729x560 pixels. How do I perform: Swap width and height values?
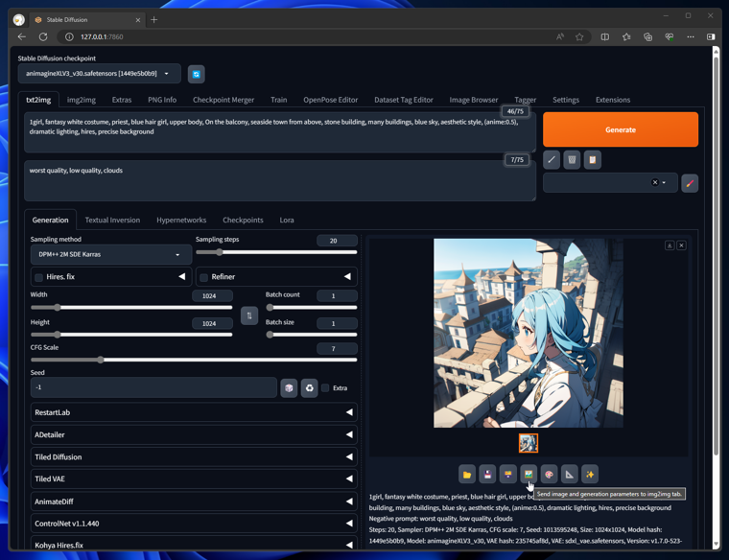pos(249,316)
